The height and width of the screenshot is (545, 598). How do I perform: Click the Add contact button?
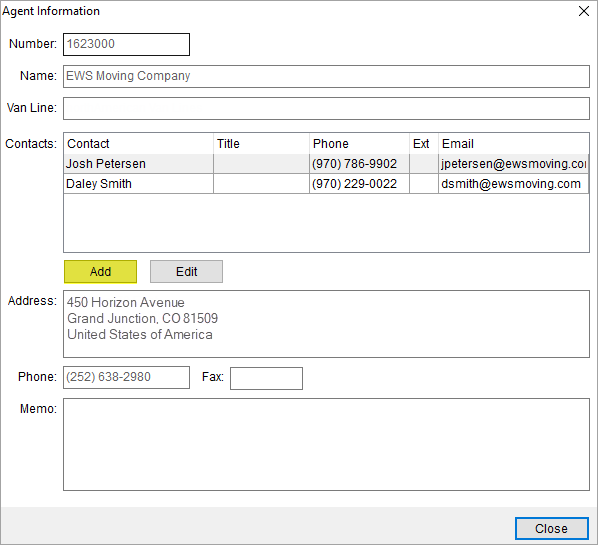[x=100, y=272]
